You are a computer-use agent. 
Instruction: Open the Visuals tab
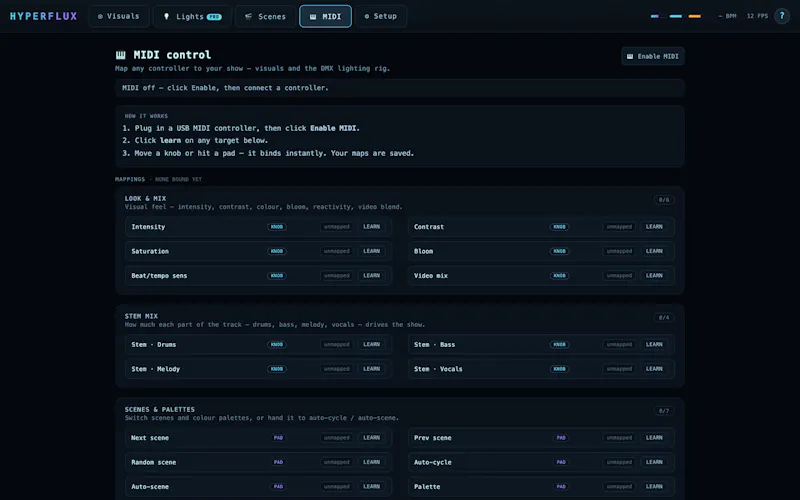click(x=118, y=16)
